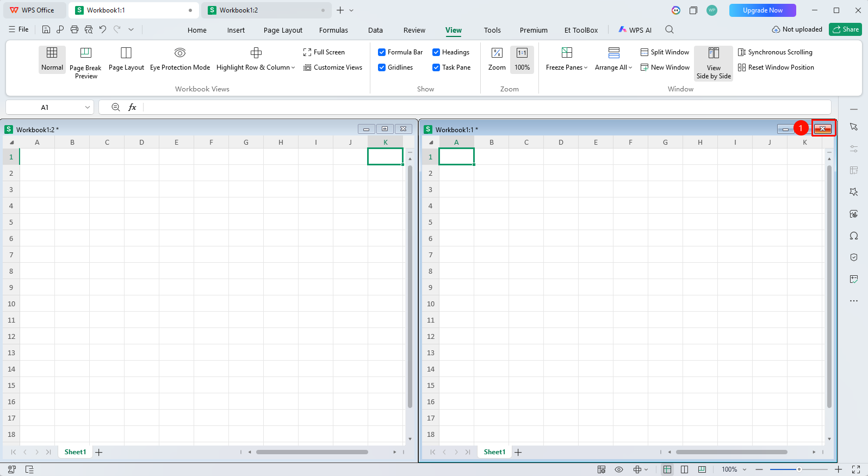The height and width of the screenshot is (476, 868).
Task: Click the zoom in plus button in status bar
Action: 839,469
